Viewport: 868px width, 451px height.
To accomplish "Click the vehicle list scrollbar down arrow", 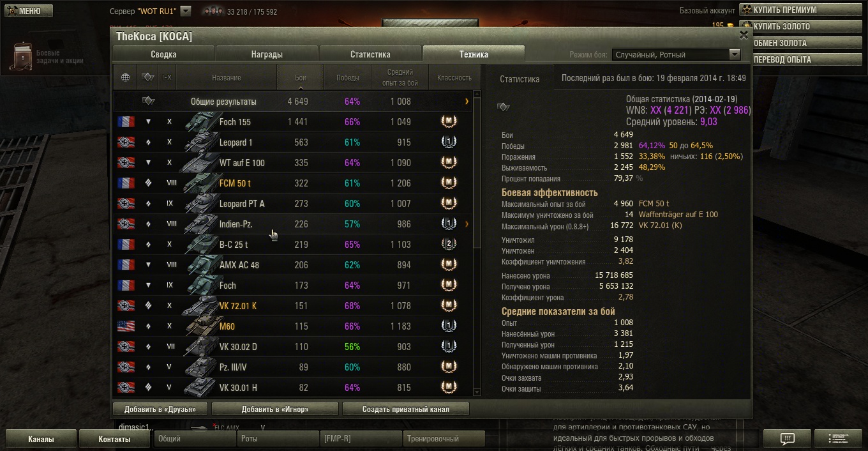I will [x=476, y=391].
